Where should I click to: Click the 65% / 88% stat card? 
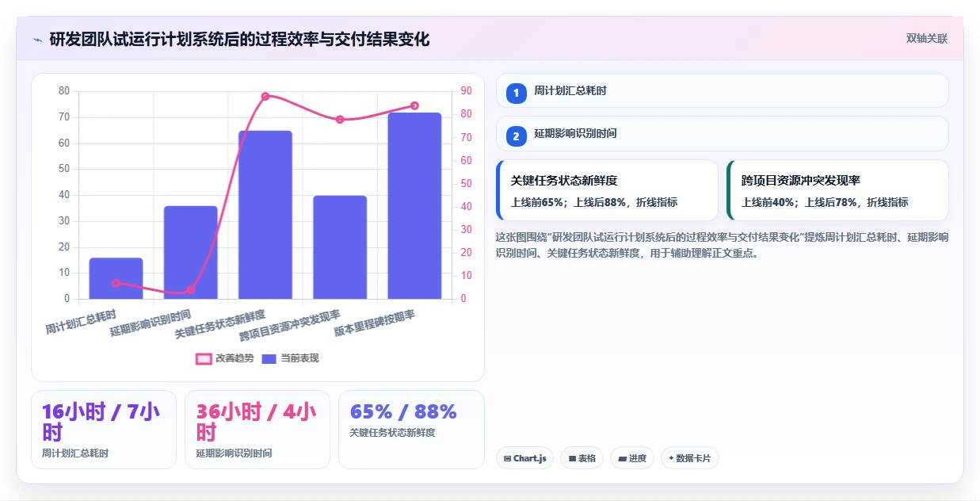(411, 430)
